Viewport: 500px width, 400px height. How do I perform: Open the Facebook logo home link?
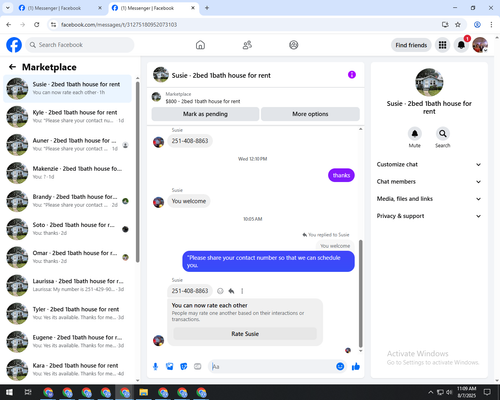point(14,45)
